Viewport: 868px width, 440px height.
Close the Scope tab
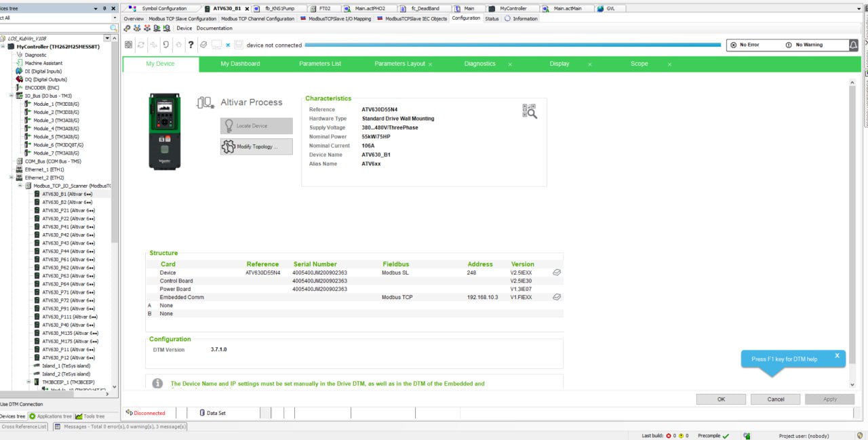point(669,64)
